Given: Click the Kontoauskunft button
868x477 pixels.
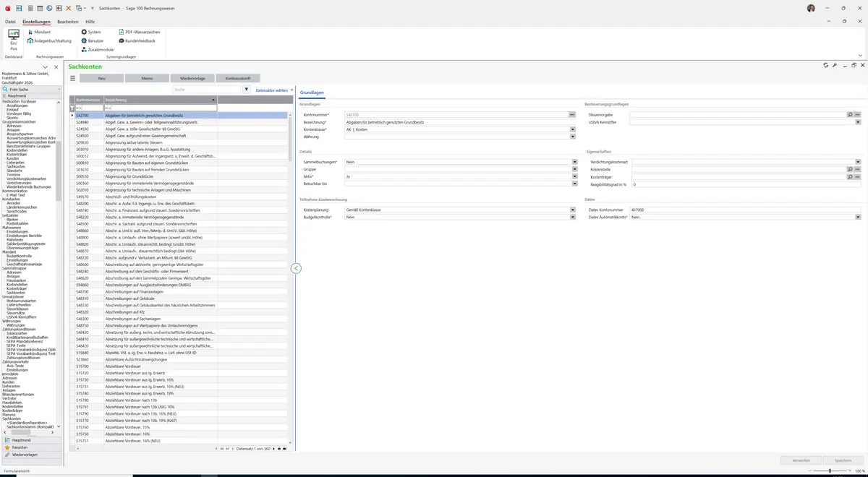Looking at the screenshot, I should coord(238,78).
